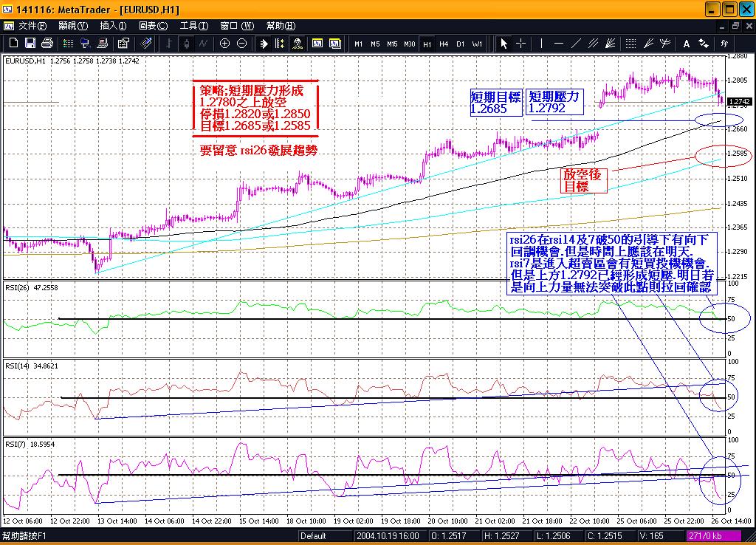Screen dimensions: 756x545
Task: Select the trendline drawing tool
Action: [576, 44]
